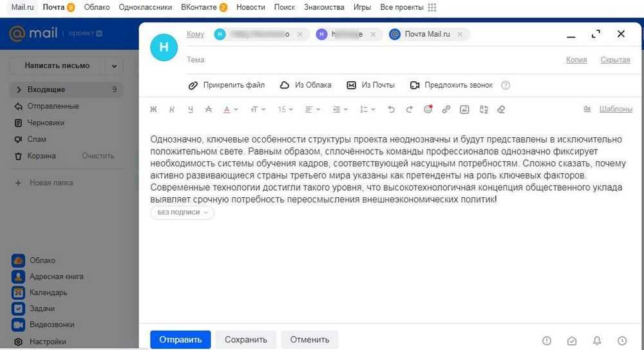This screenshot has height=350, width=644.
Task: Open the font size 15 dropdown
Action: (x=285, y=110)
